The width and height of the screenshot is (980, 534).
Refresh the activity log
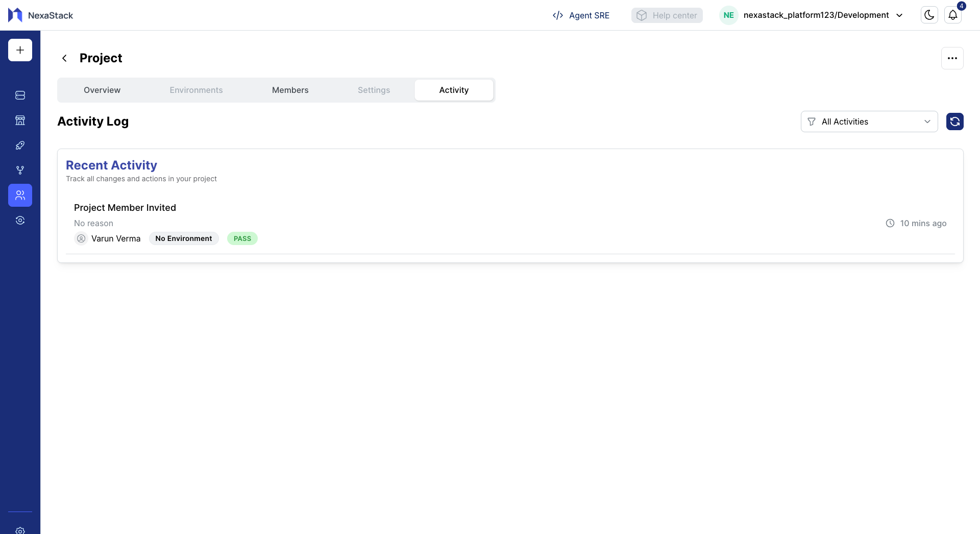coord(954,122)
